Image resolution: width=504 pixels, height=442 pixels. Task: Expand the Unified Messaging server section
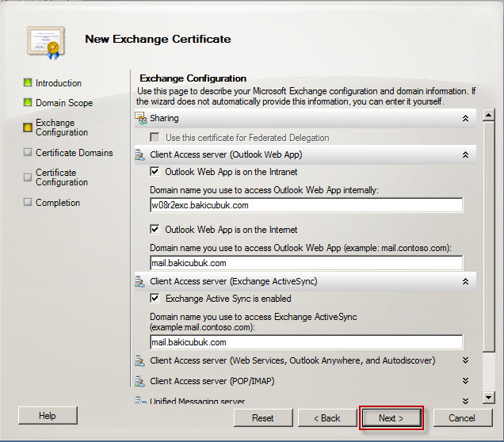coord(465,401)
